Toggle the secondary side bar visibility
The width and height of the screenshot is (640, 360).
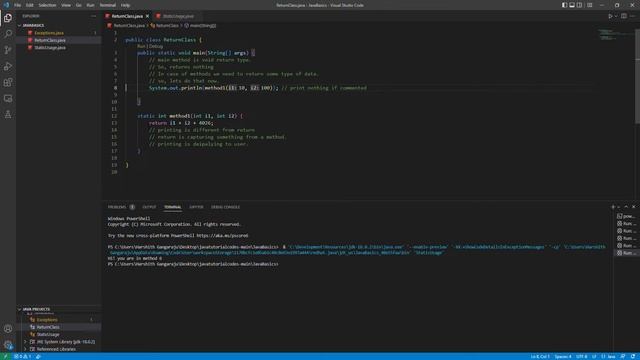580,5
